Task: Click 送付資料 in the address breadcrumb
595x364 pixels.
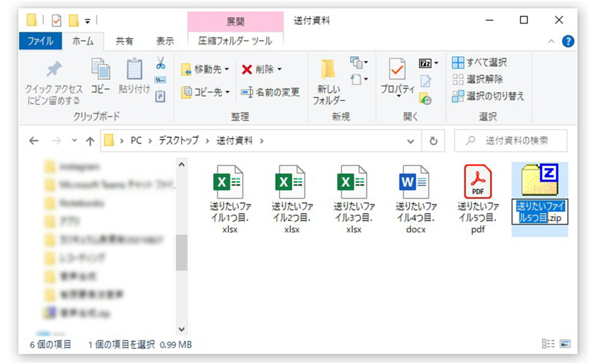Action: pyautogui.click(x=234, y=140)
